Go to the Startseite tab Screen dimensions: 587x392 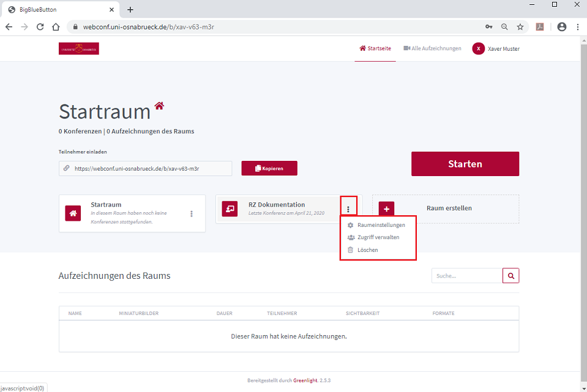[375, 48]
